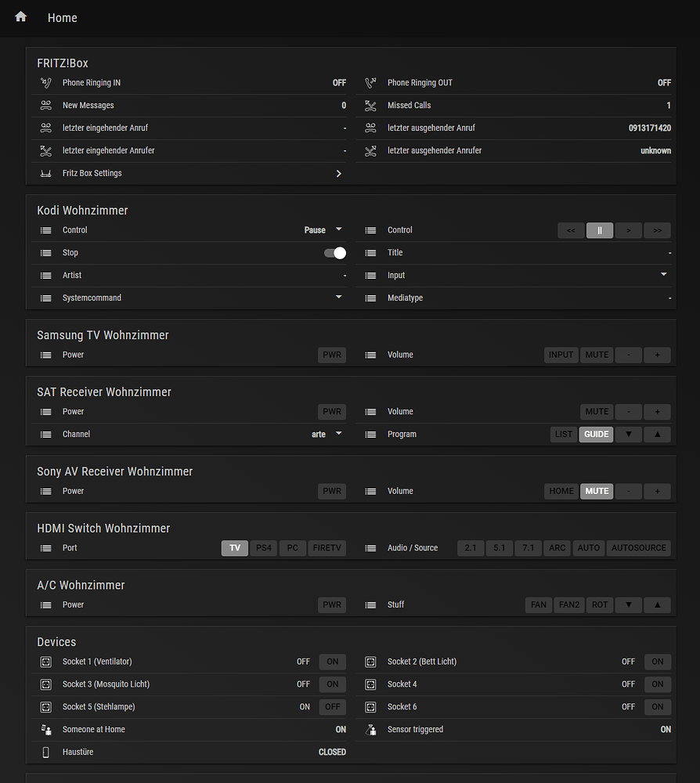Click the Sensor triggered walking figure icon
This screenshot has width=700, height=783.
(x=370, y=729)
